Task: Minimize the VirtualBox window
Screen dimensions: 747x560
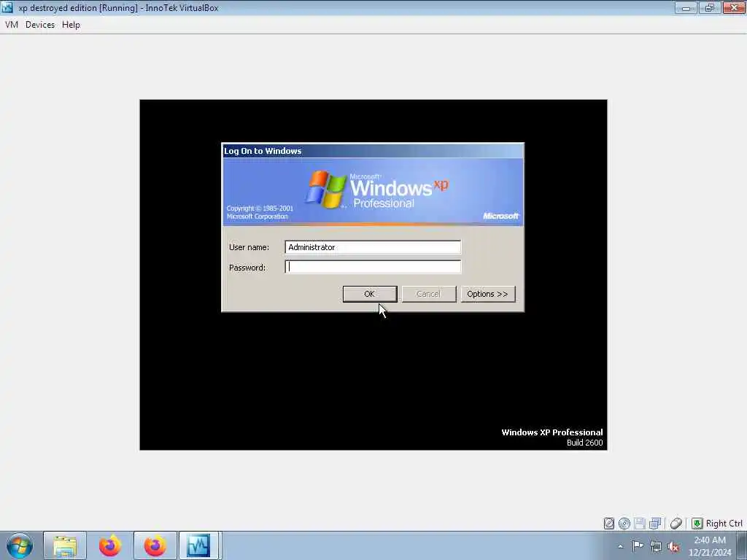Action: 686,7
